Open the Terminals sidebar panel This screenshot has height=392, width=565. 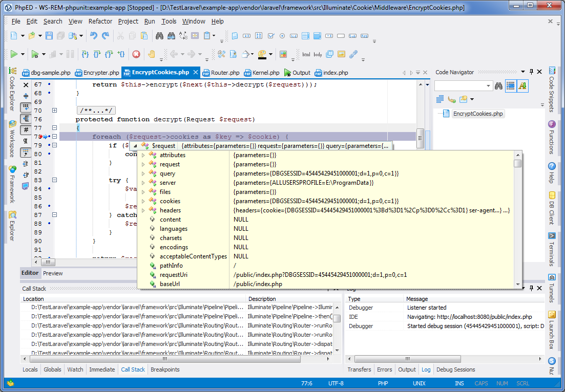pyautogui.click(x=552, y=249)
